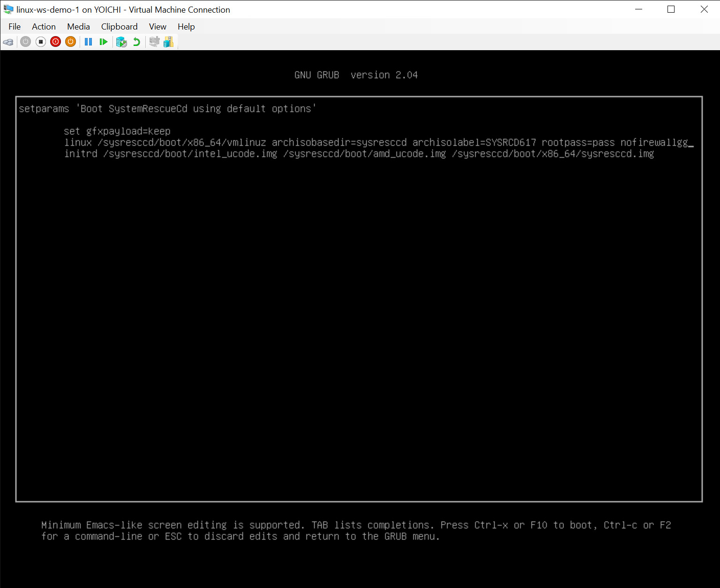Viewport: 720px width, 588px height.
Task: Click the zipped server share icon
Action: [x=168, y=42]
